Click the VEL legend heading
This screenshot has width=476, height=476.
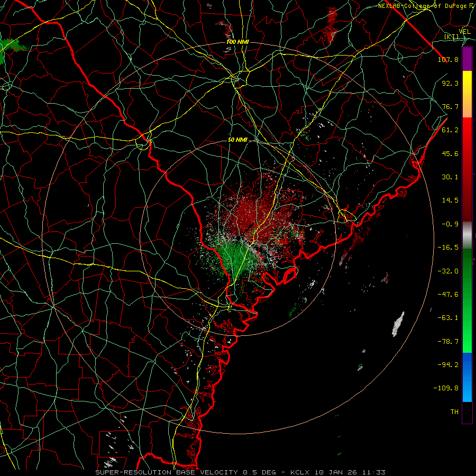[x=465, y=32]
